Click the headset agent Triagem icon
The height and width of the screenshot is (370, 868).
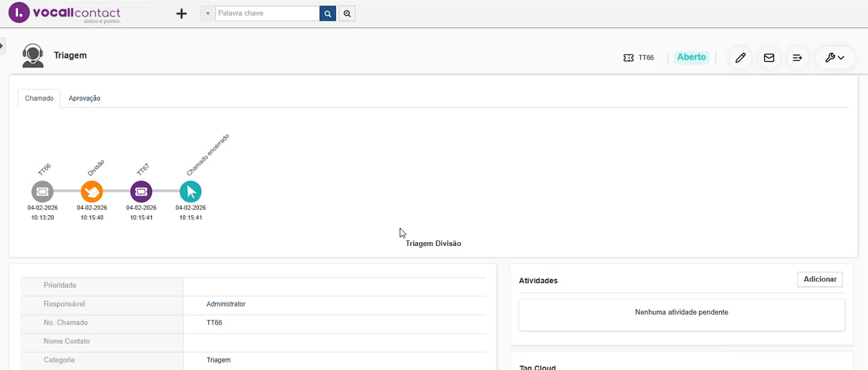click(33, 56)
